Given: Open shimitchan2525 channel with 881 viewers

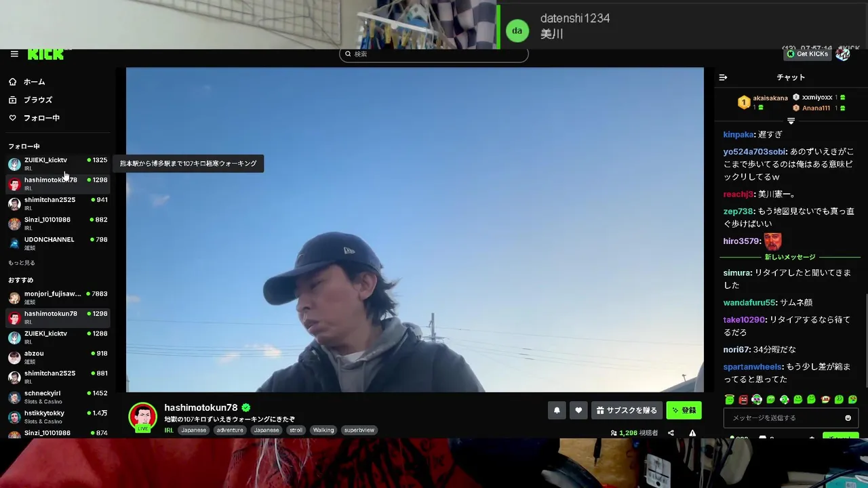Looking at the screenshot, I should [x=58, y=377].
